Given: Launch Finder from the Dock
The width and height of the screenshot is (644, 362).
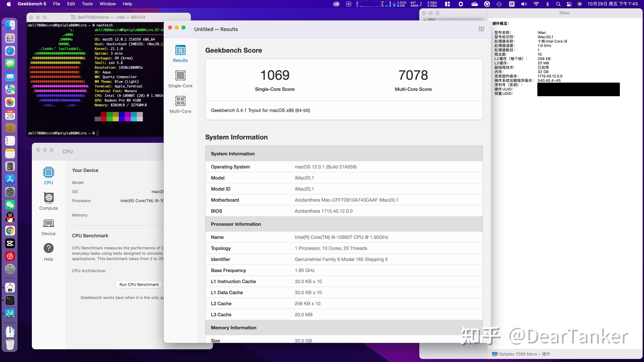Looking at the screenshot, I should click(x=10, y=25).
